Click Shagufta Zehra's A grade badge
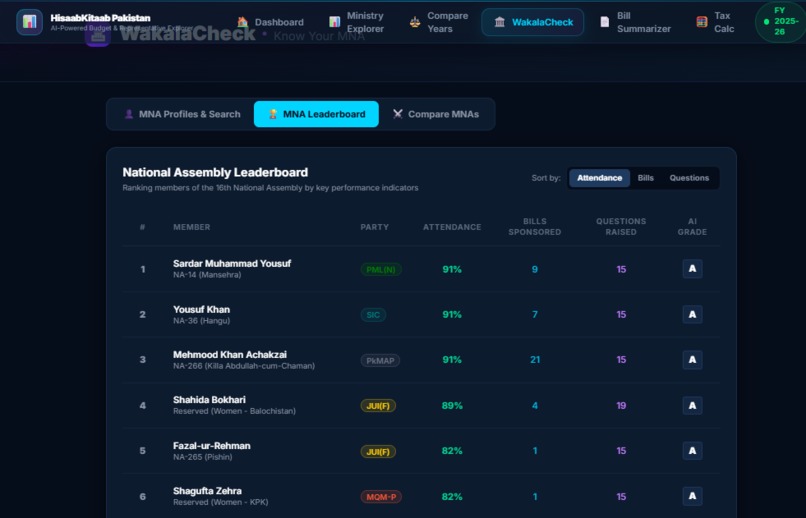Image resolution: width=806 pixels, height=518 pixels. (692, 496)
